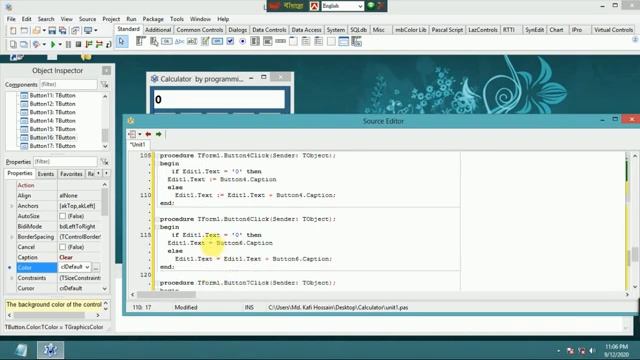Toggle the Cancel property checkbox

pos(62,247)
